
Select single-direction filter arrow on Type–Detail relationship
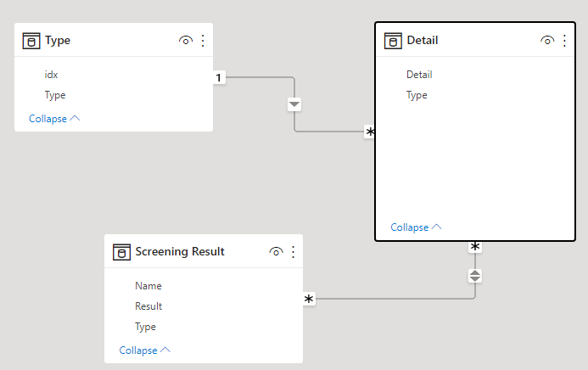point(294,104)
